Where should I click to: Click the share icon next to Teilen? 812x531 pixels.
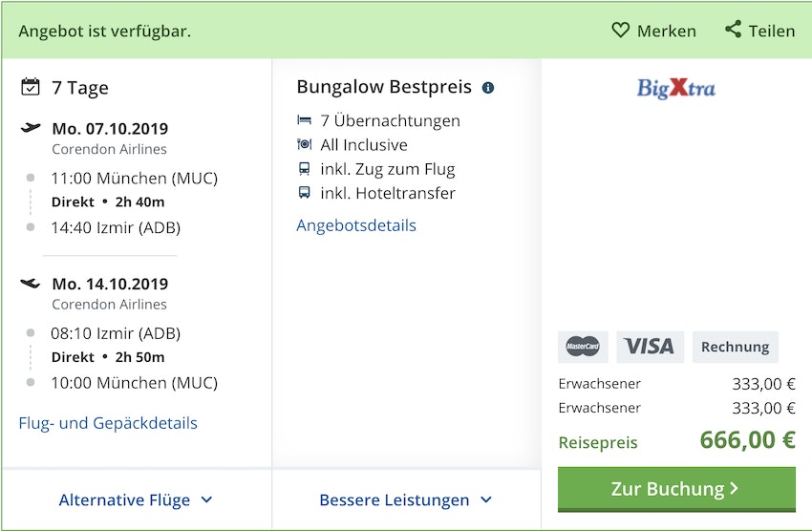[x=733, y=30]
